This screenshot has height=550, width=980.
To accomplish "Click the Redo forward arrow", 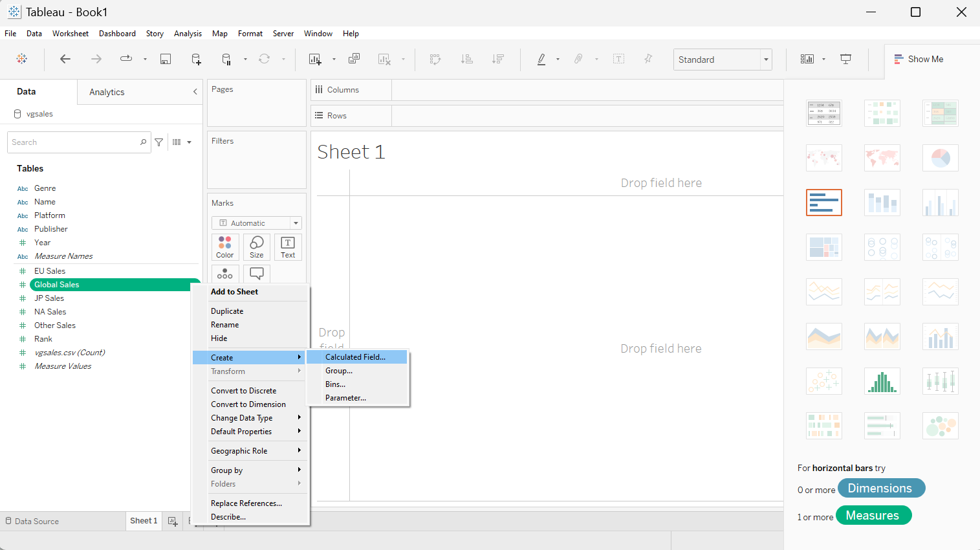I will click(96, 59).
